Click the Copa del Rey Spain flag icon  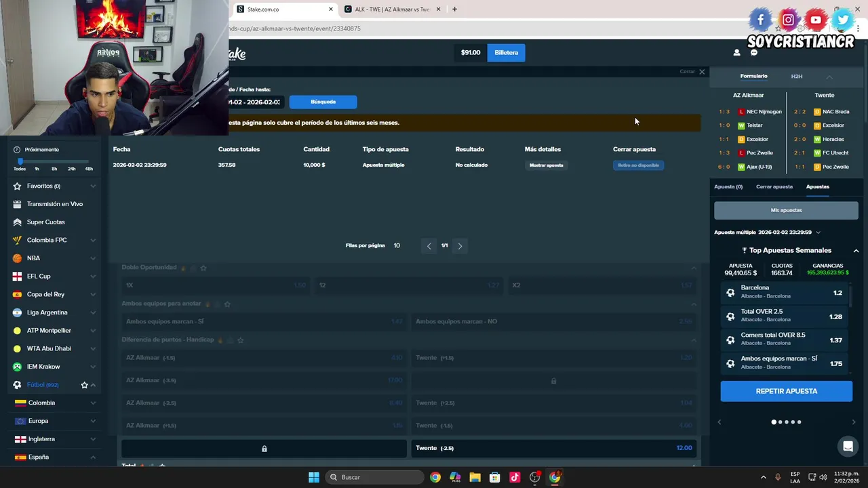coord(17,294)
